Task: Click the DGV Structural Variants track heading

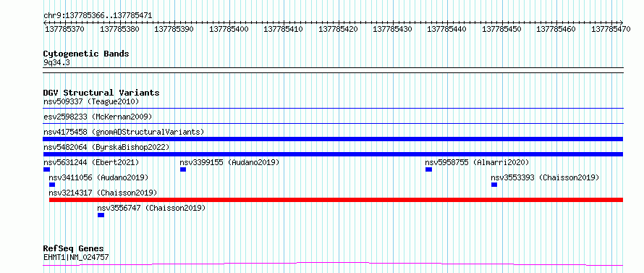Action: click(101, 93)
